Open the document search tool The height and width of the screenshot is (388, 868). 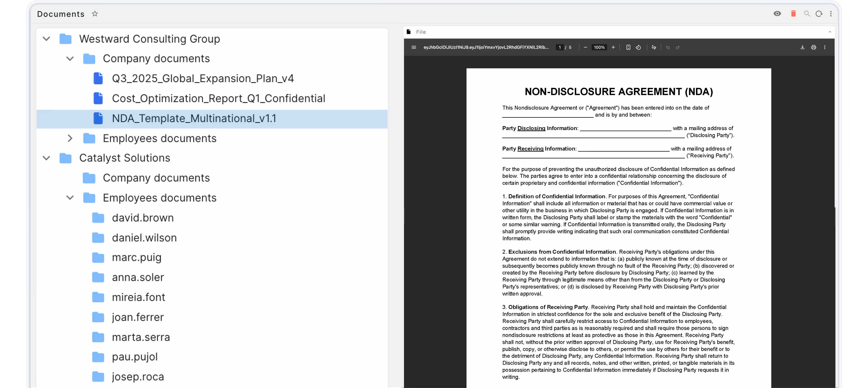point(807,14)
